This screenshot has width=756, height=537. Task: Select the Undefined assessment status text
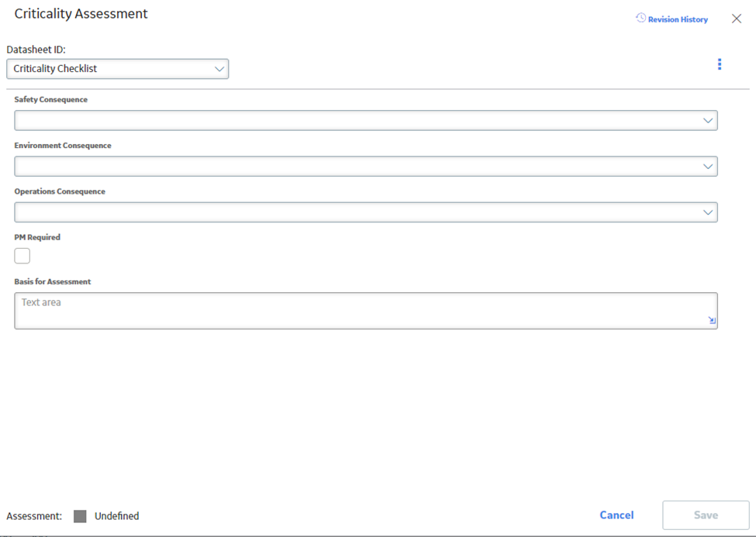click(116, 516)
